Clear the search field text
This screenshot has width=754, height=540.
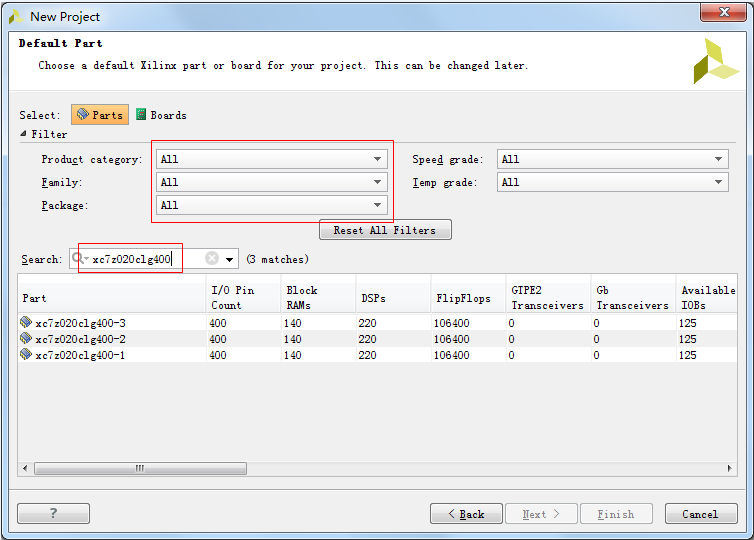212,259
